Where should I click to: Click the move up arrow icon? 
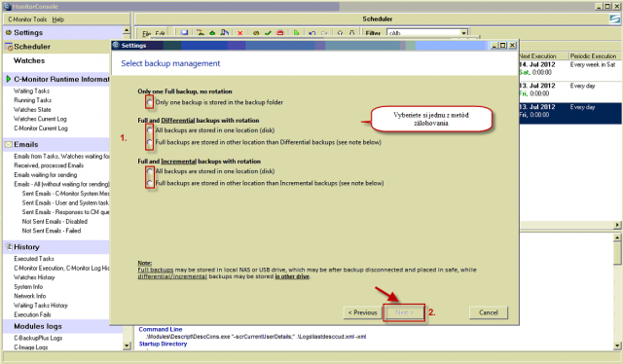(x=340, y=33)
